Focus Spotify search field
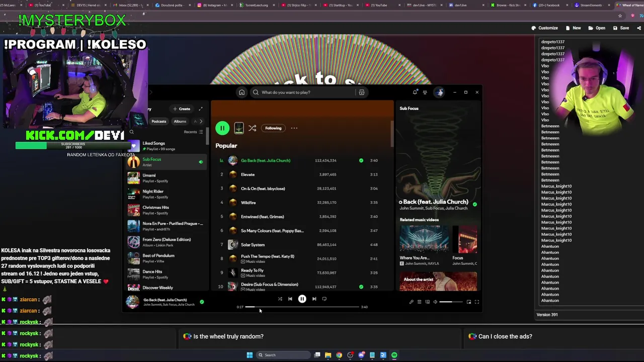The height and width of the screenshot is (362, 644). coord(302,93)
